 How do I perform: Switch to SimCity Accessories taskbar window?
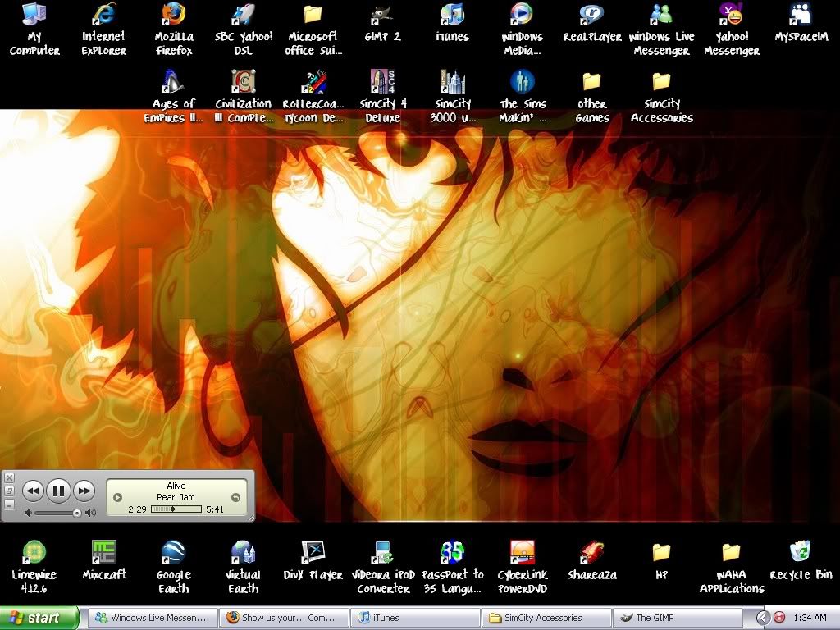click(546, 618)
